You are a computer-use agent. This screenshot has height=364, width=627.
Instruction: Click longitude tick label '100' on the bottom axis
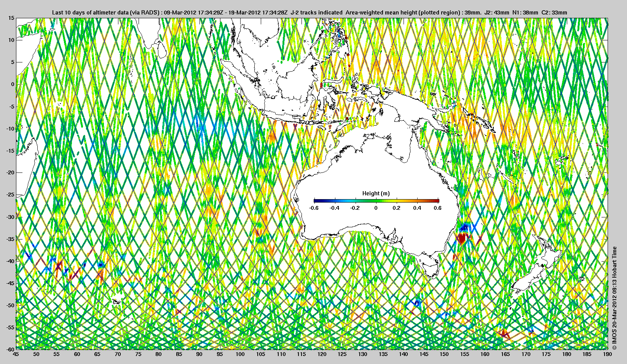click(x=240, y=354)
